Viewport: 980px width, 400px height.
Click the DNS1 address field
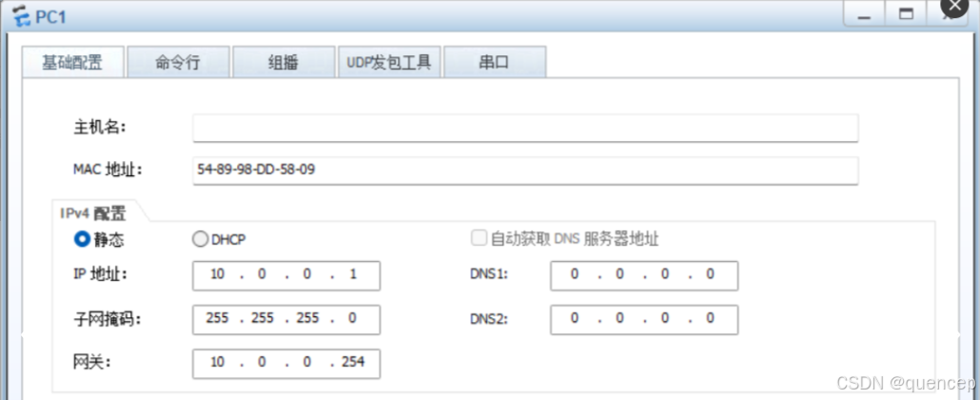[x=644, y=275]
